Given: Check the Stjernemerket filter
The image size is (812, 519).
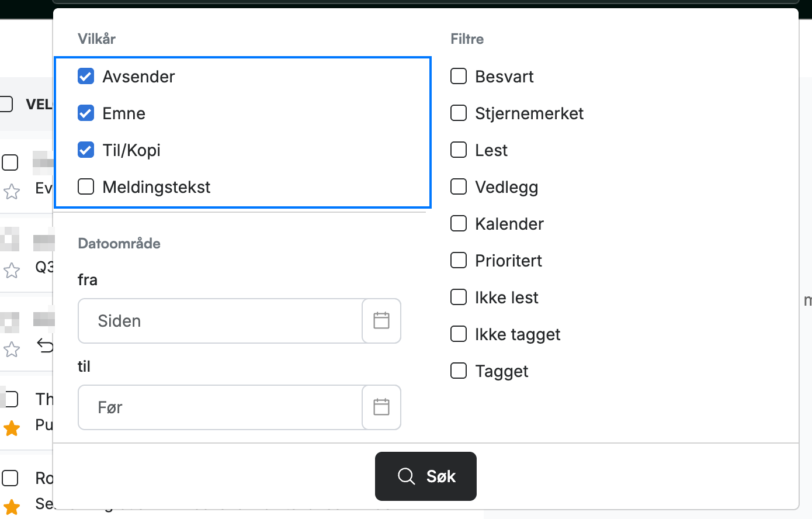Looking at the screenshot, I should pos(459,113).
